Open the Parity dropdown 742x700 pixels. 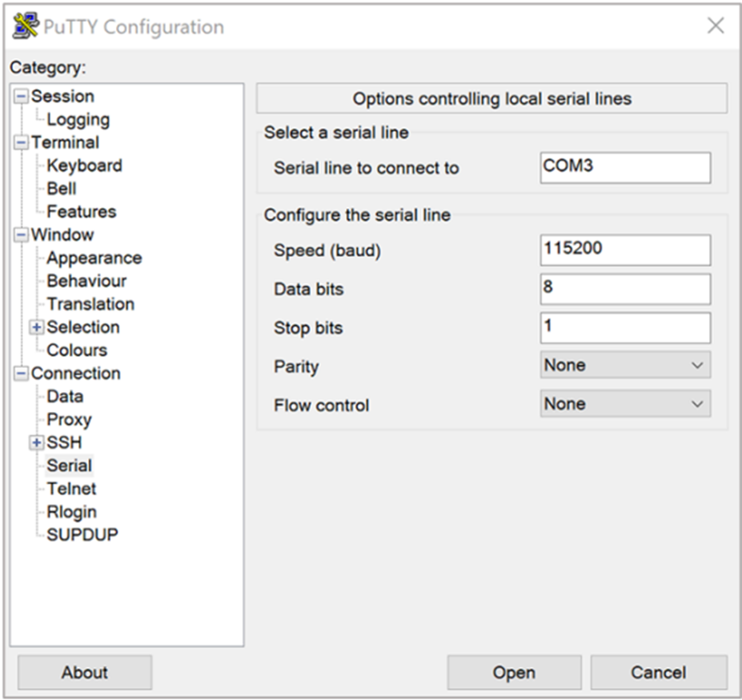coord(625,365)
